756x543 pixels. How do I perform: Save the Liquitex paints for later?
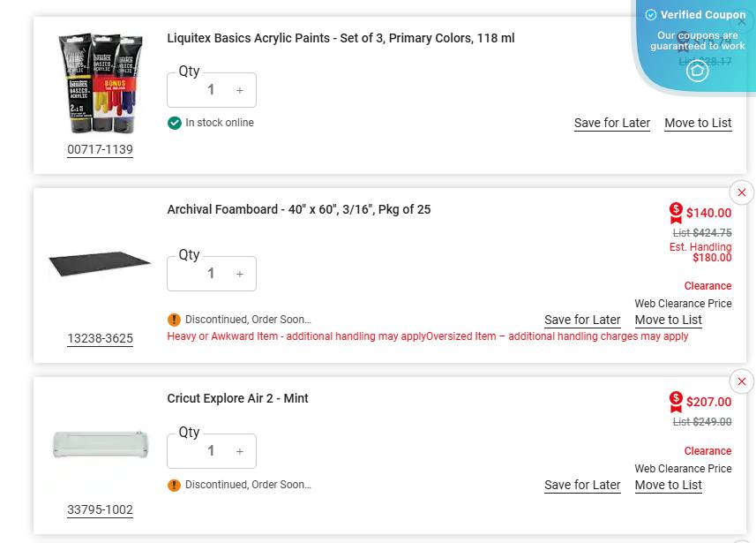point(611,123)
